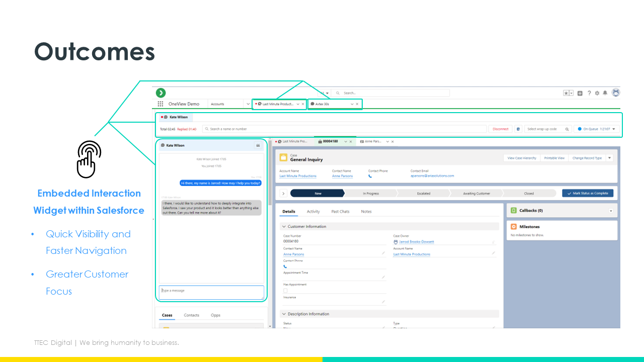Click Mark Status as Complete

[x=588, y=194]
